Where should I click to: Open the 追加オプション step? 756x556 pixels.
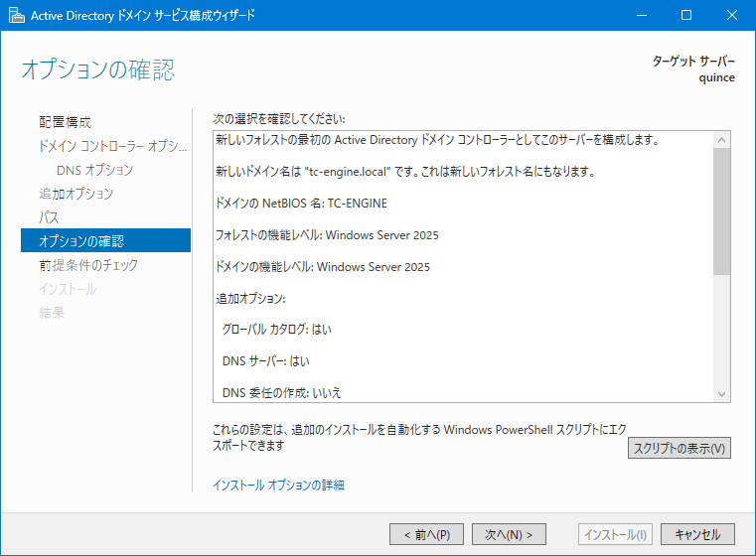tap(76, 194)
